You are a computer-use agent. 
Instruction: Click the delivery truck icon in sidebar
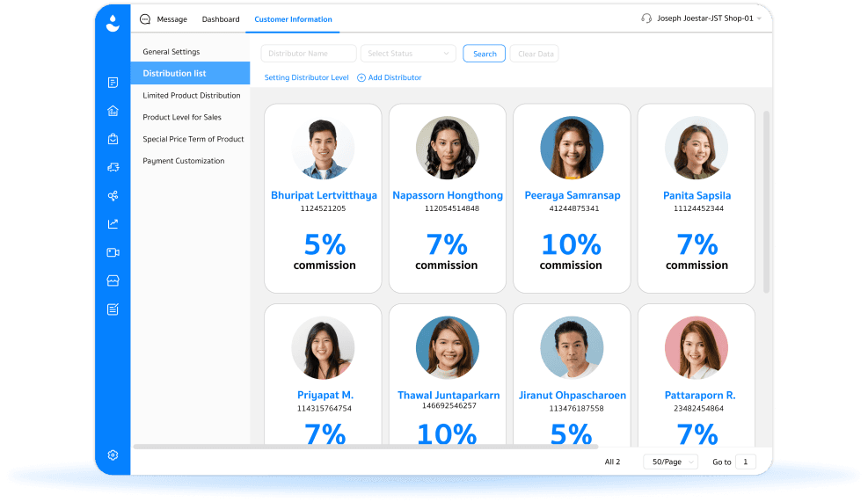coord(113,167)
